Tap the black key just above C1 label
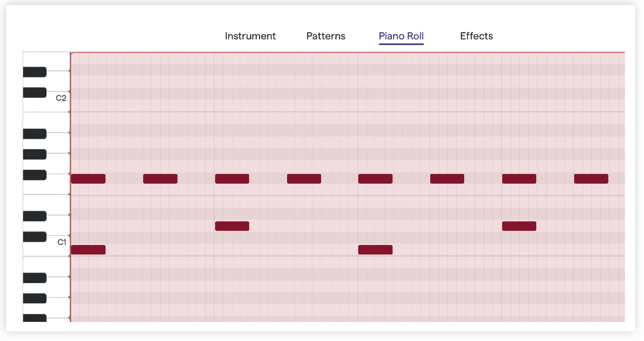Image resolution: width=644 pixels, height=341 pixels. click(x=34, y=237)
